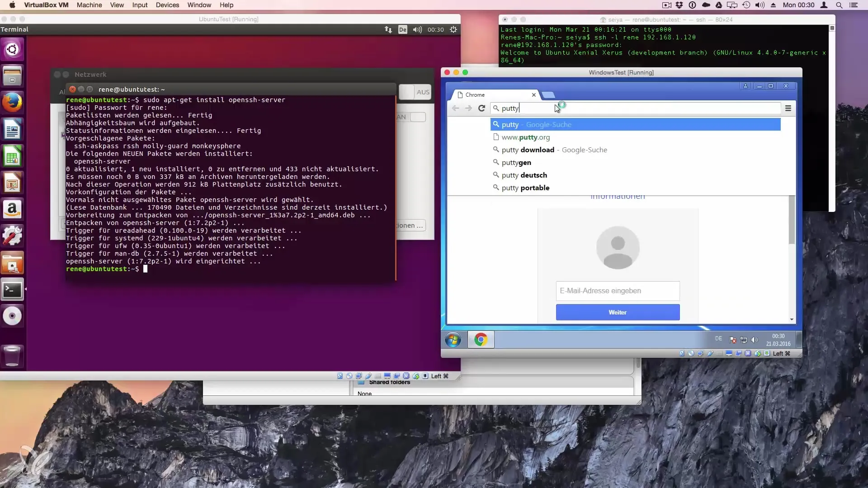
Task: Toggle AUS network switch in Netzwerk window
Action: (x=415, y=92)
